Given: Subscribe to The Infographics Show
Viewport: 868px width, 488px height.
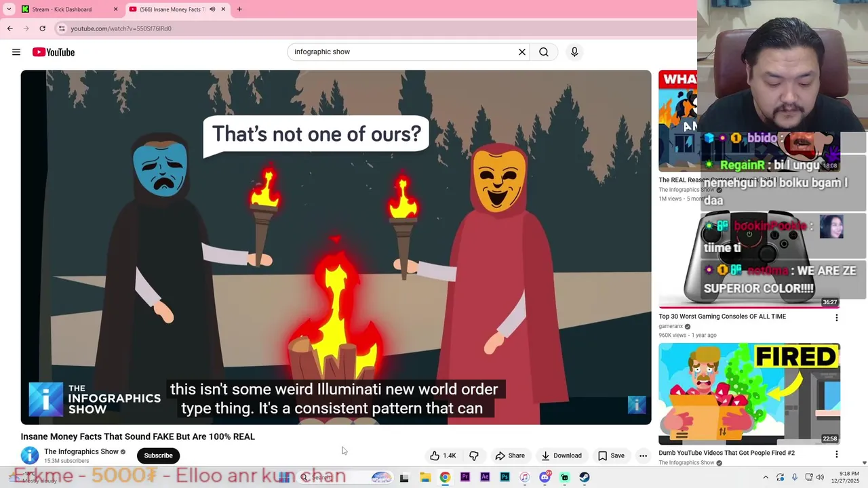Looking at the screenshot, I should coord(158,455).
